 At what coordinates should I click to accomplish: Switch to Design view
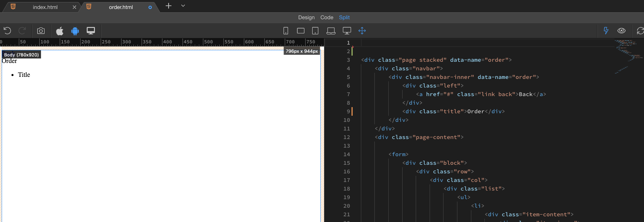(x=306, y=17)
